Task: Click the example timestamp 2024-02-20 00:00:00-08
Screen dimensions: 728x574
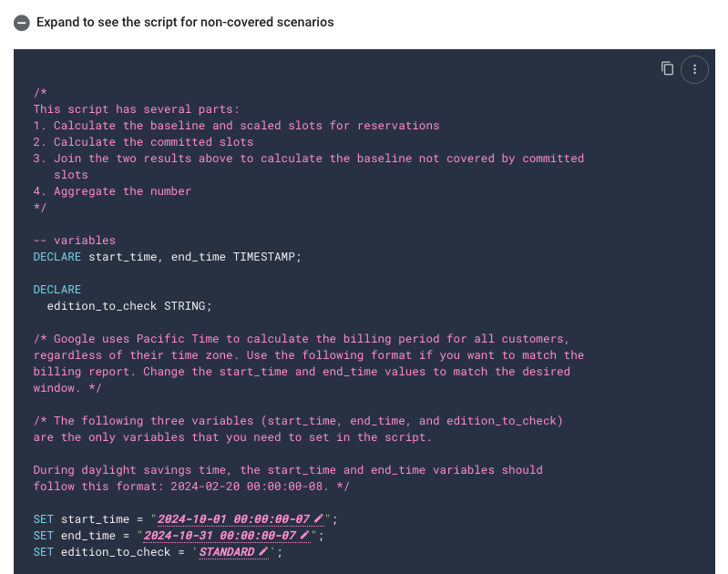Action: [249, 487]
